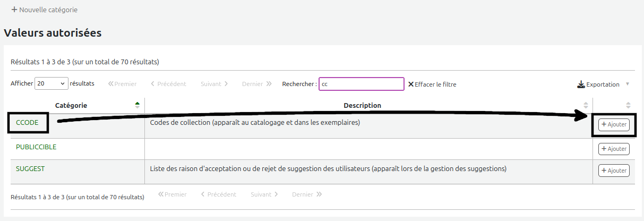
Task: Expand the Exportation dropdown arrow
Action: coord(628,84)
